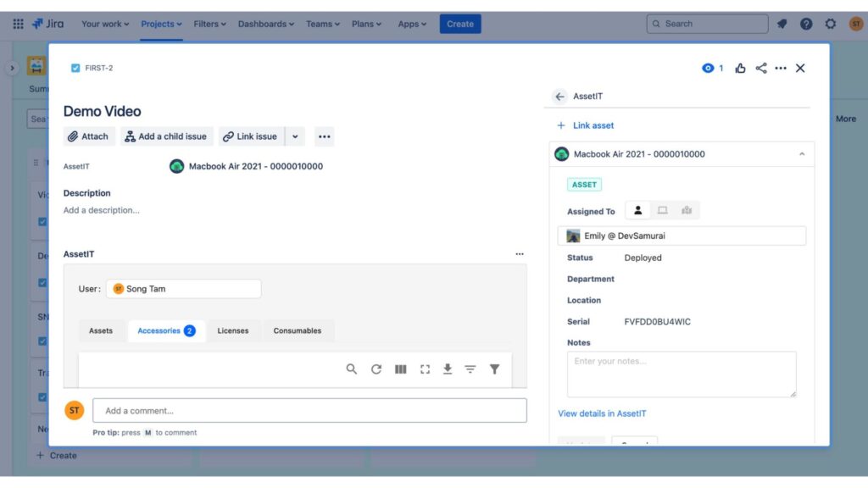868x488 pixels.
Task: Download the accessories table data
Action: 448,369
